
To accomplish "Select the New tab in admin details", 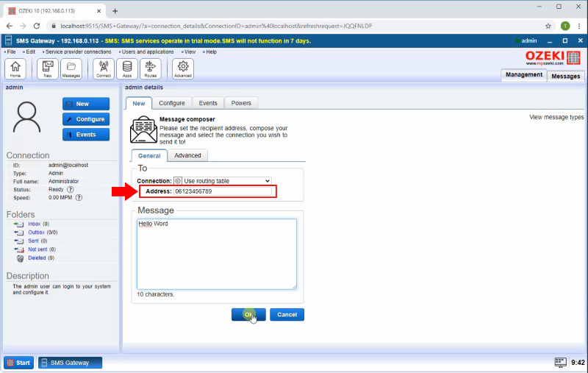I will point(139,103).
